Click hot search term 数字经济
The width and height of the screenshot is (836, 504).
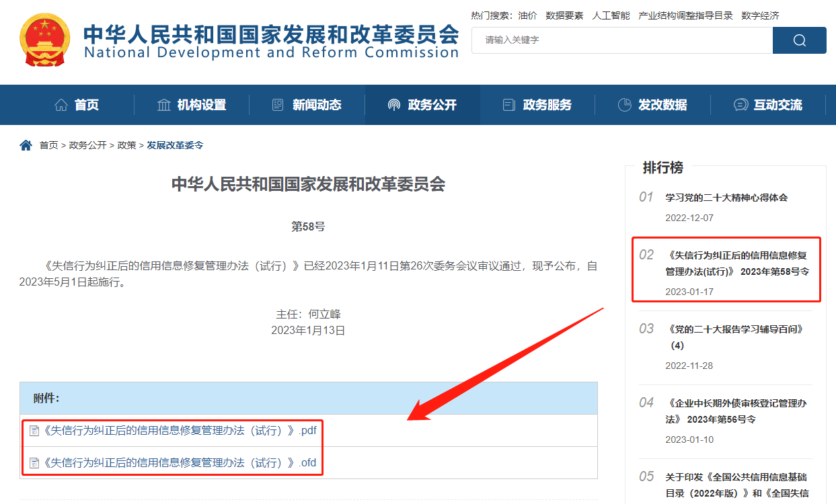760,15
